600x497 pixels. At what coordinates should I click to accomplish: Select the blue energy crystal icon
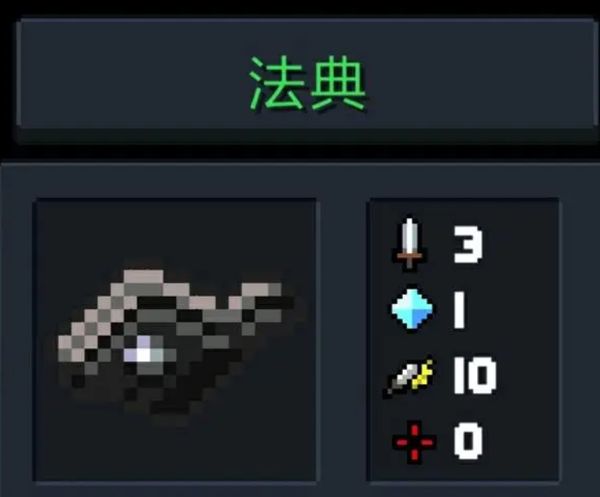[412, 309]
